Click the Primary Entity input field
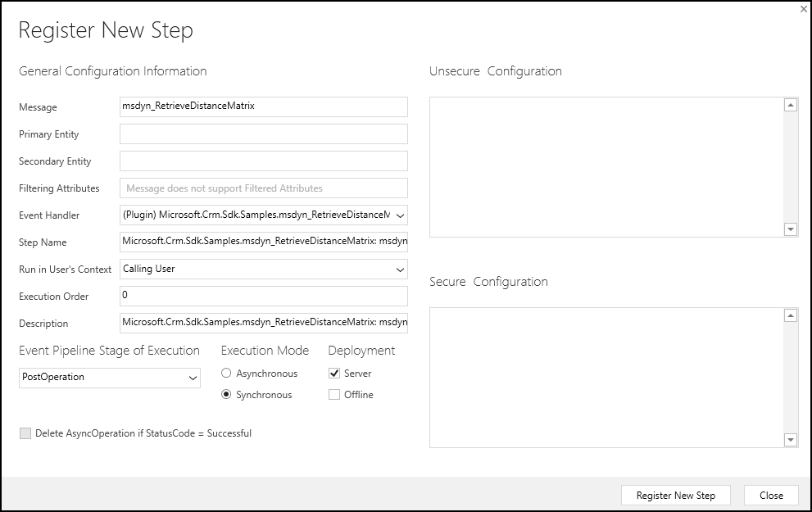812x512 pixels. pyautogui.click(x=262, y=134)
